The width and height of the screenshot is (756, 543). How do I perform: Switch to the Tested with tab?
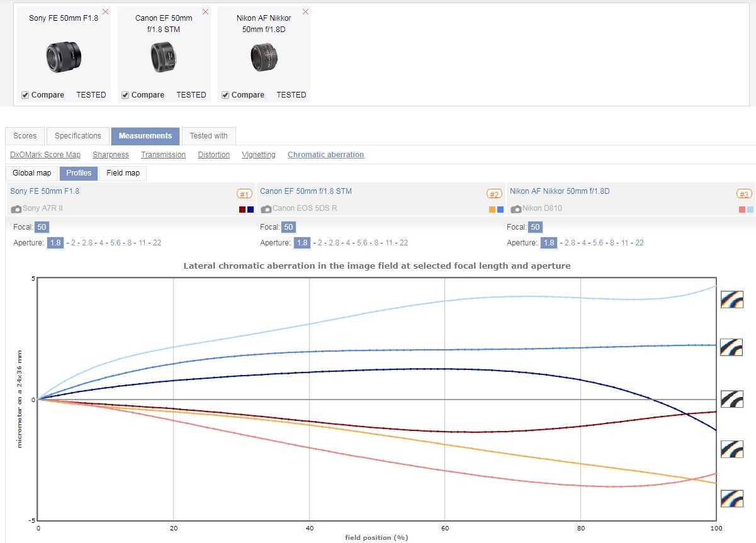(x=208, y=136)
